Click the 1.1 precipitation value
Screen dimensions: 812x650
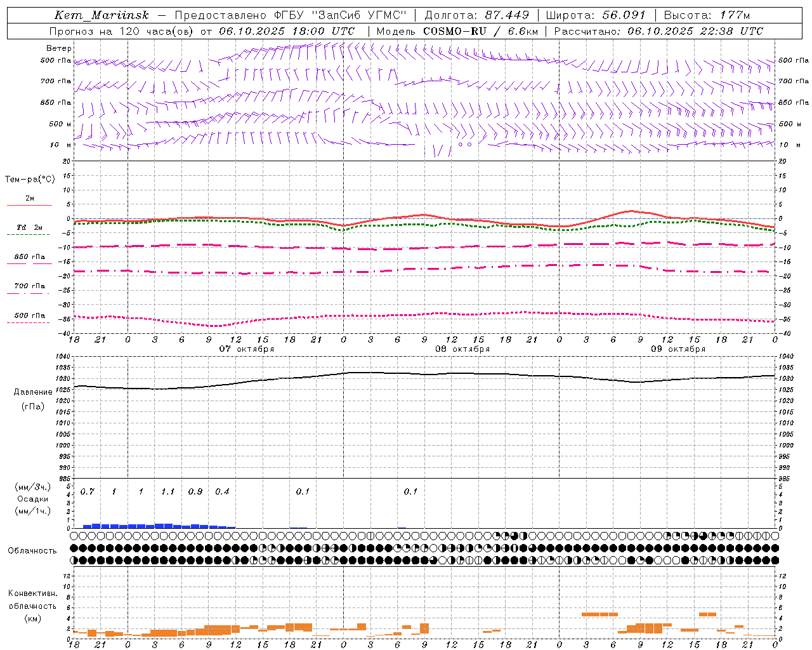(x=167, y=492)
